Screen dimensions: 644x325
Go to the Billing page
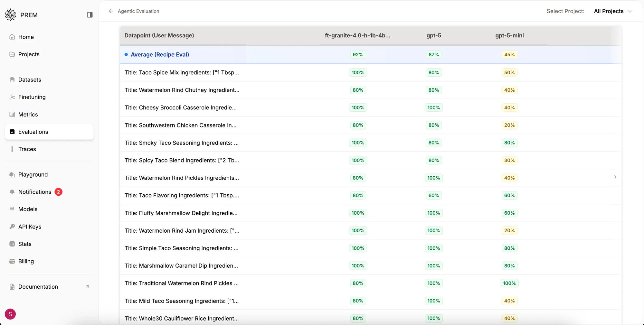point(26,261)
